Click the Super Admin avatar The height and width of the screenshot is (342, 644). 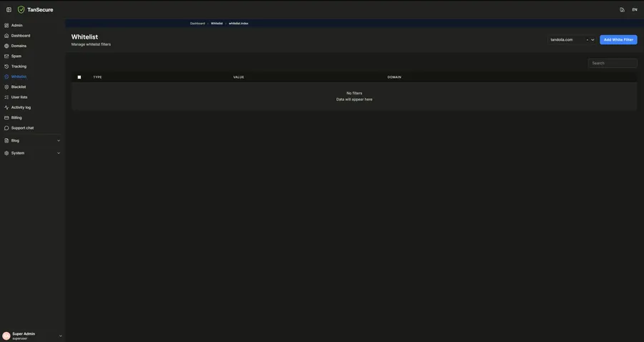pos(6,336)
